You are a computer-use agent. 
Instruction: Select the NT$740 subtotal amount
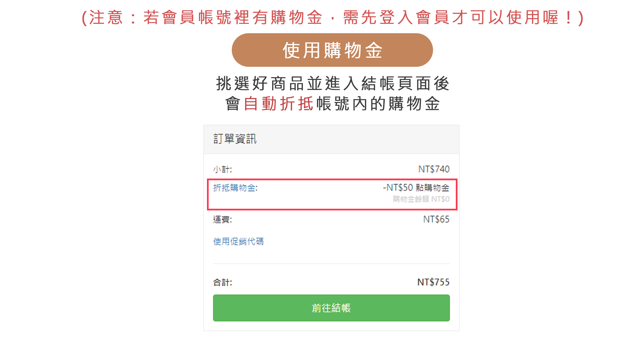coord(433,169)
